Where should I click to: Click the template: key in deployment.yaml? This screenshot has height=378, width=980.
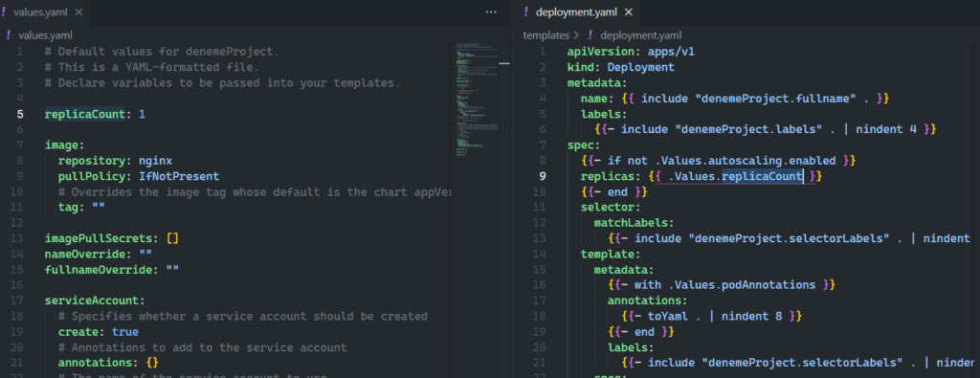tap(611, 255)
